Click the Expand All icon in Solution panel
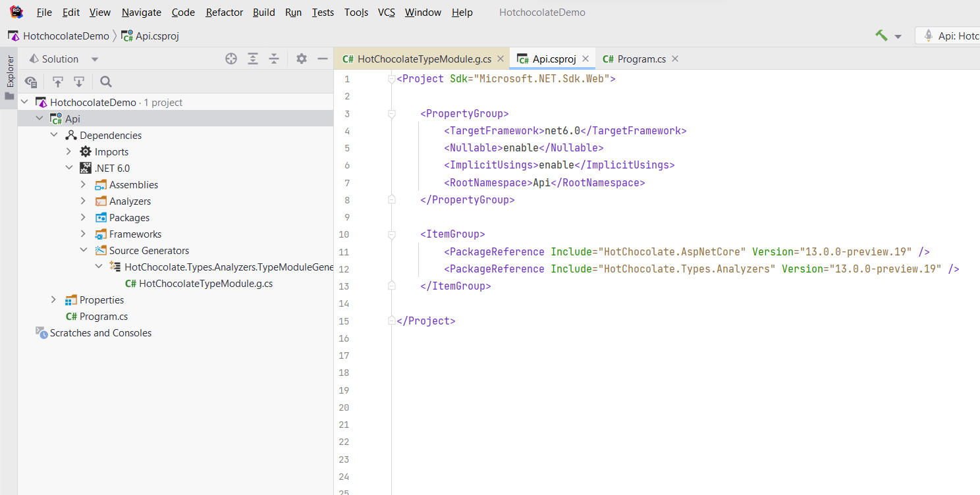The width and height of the screenshot is (980, 495). 253,59
